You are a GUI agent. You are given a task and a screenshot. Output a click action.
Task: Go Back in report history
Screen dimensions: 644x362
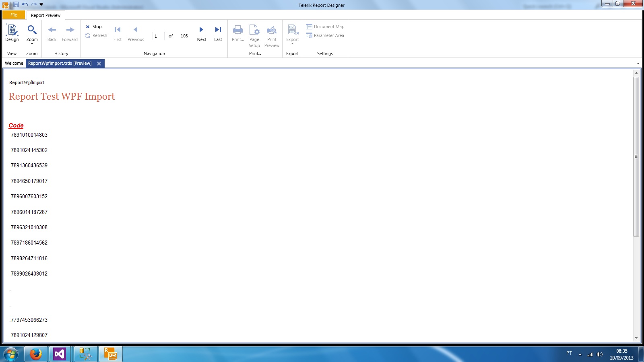pos(52,33)
